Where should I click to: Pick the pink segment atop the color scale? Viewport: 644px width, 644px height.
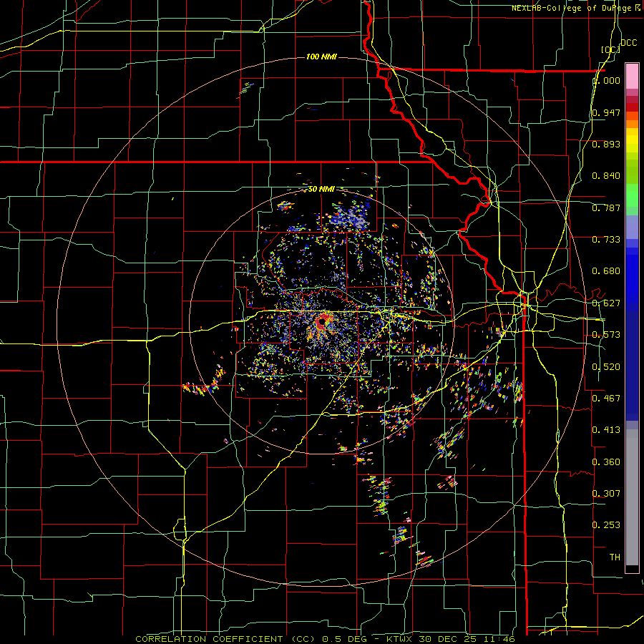coord(632,76)
